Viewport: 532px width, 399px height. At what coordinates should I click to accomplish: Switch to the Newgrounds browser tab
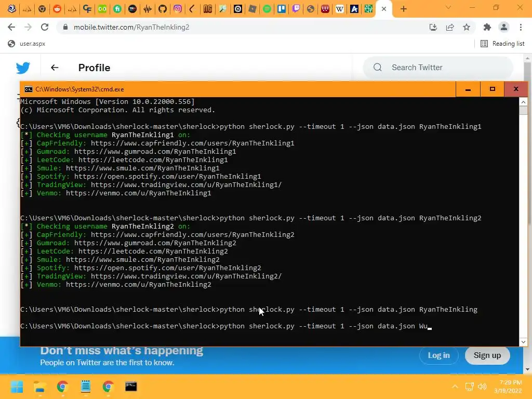pos(208,9)
